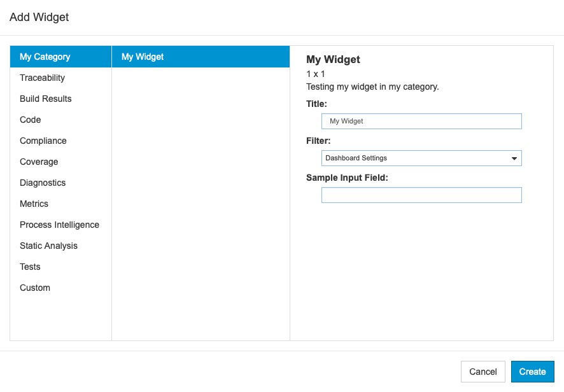This screenshot has width=564, height=392.
Task: Select the Diagnostics category
Action: (x=60, y=183)
